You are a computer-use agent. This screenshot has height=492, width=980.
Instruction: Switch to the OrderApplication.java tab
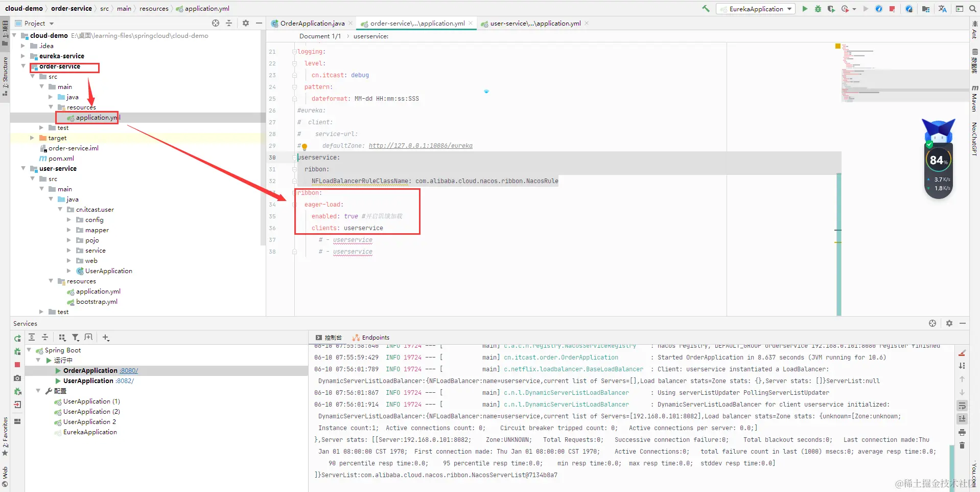coord(312,23)
